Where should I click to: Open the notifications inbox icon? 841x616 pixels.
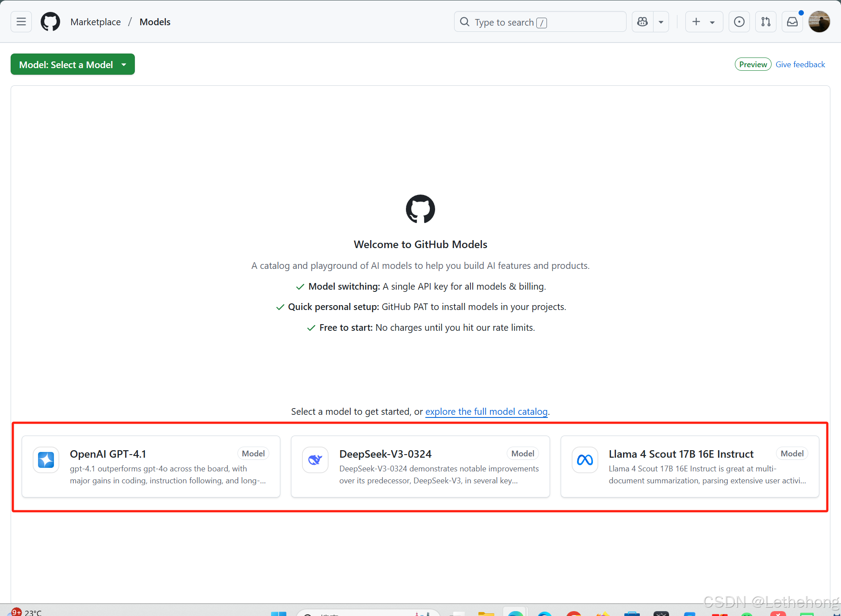pos(792,22)
